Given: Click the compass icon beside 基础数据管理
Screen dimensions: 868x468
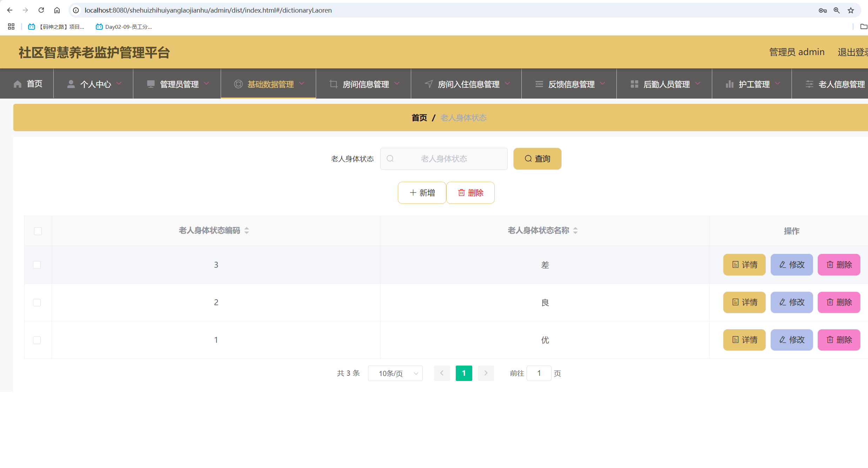Looking at the screenshot, I should click(238, 84).
